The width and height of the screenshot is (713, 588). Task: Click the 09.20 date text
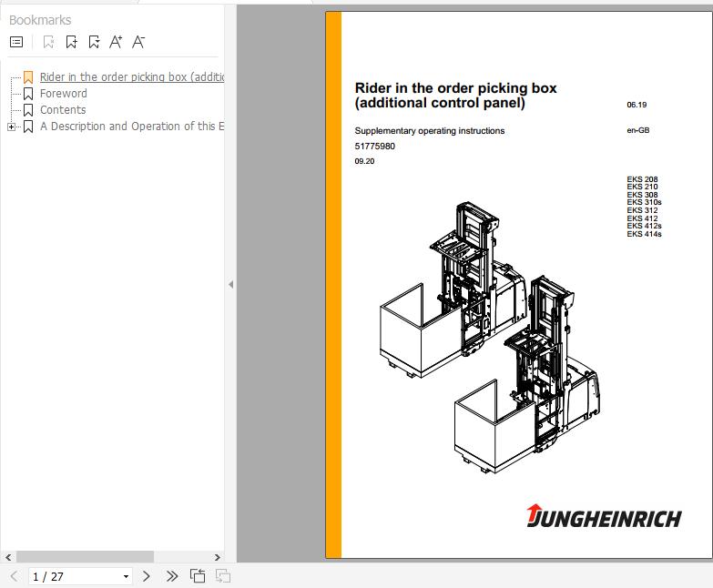coord(364,161)
